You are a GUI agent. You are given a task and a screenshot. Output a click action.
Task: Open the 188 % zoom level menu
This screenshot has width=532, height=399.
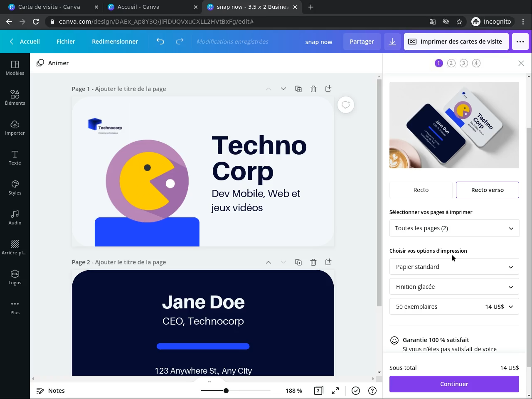click(x=294, y=391)
